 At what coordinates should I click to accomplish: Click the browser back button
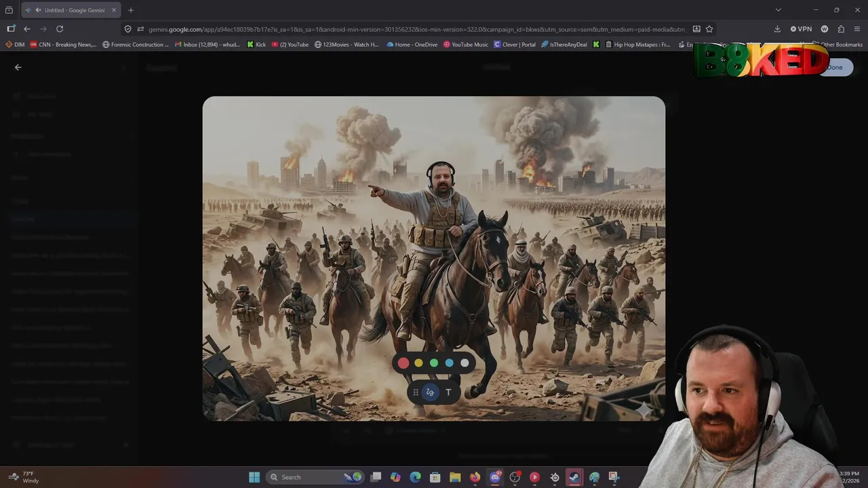[27, 29]
